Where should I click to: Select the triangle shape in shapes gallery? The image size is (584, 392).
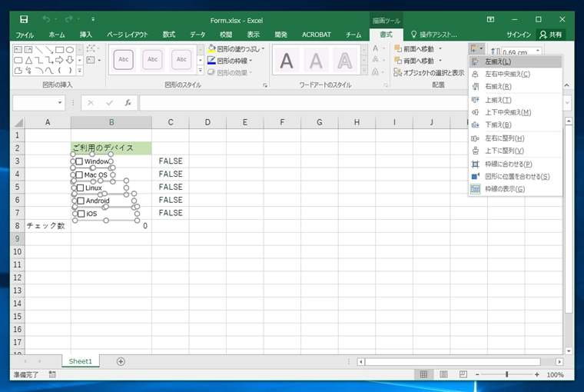[28, 60]
